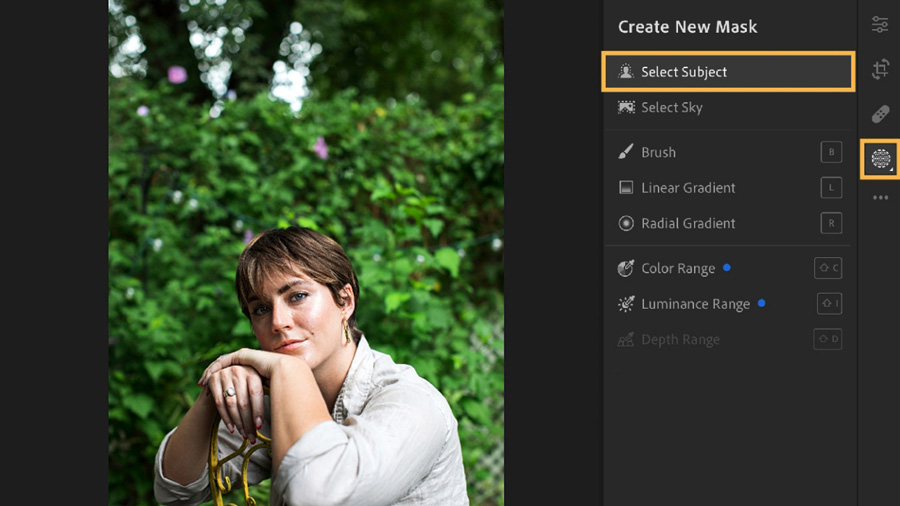This screenshot has width=900, height=506.
Task: Choose Luminance Range mask option
Action: (x=695, y=304)
